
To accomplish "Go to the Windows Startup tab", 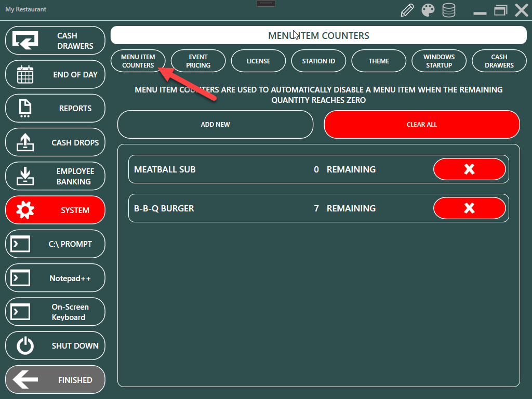I will point(439,61).
